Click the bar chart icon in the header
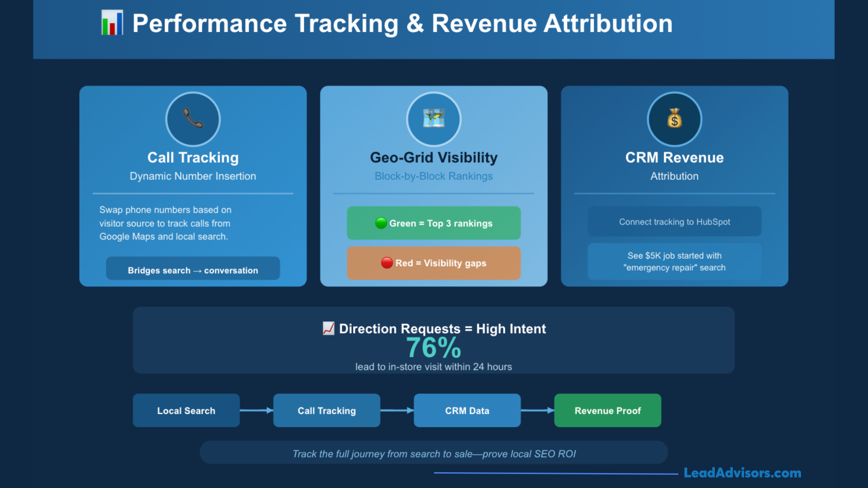The height and width of the screenshot is (488, 868). [x=112, y=23]
